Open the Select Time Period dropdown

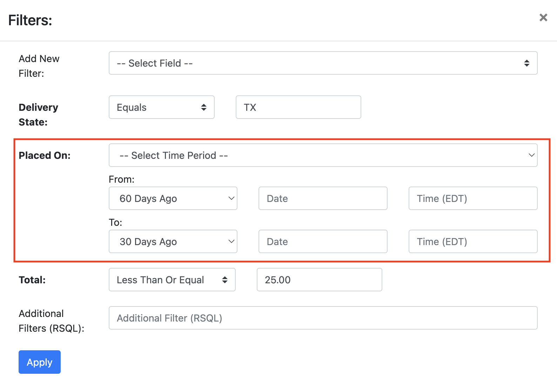pyautogui.click(x=323, y=155)
